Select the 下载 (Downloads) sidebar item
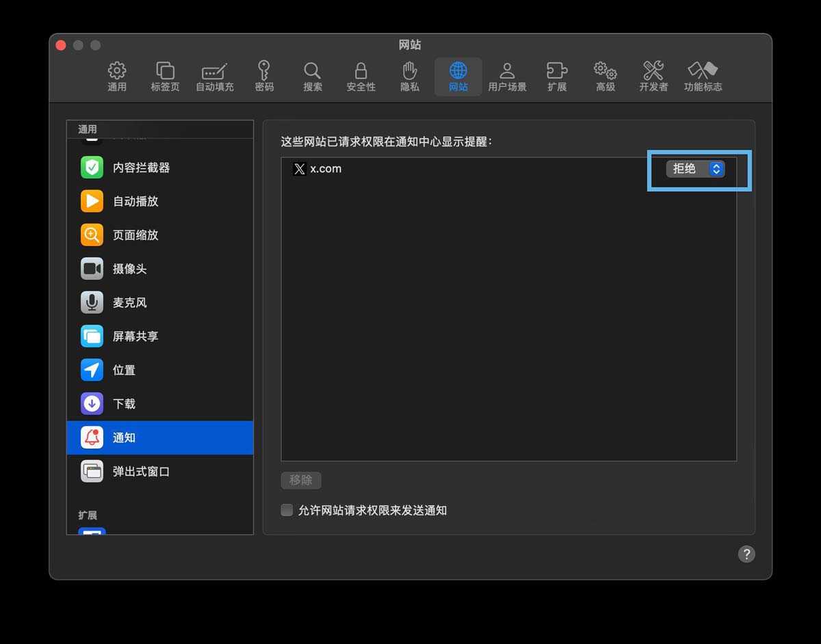The width and height of the screenshot is (821, 644). pos(124,403)
